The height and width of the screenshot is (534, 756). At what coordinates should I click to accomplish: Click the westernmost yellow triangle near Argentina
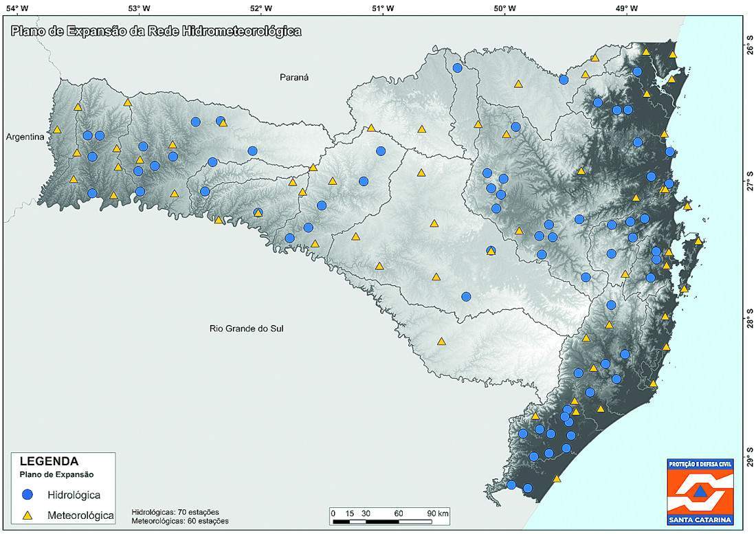tap(57, 129)
